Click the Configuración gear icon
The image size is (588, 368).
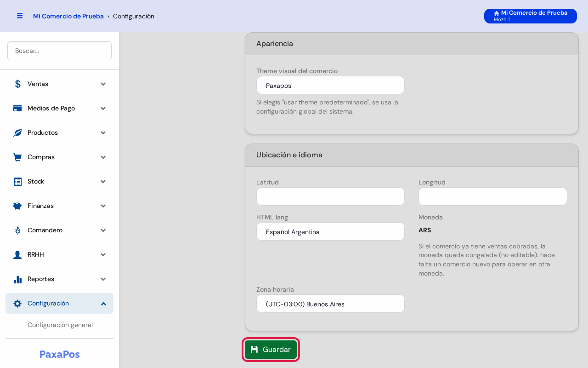(17, 304)
